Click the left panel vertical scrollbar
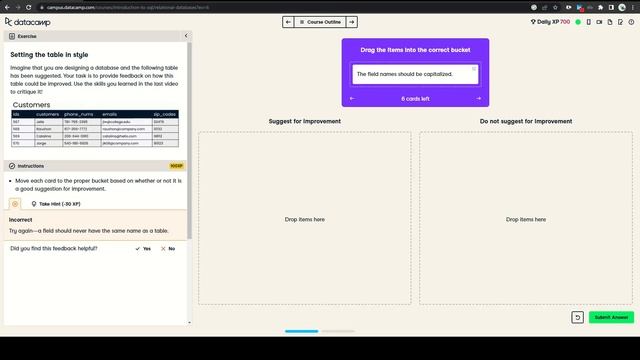The height and width of the screenshot is (360, 640). coord(189,141)
